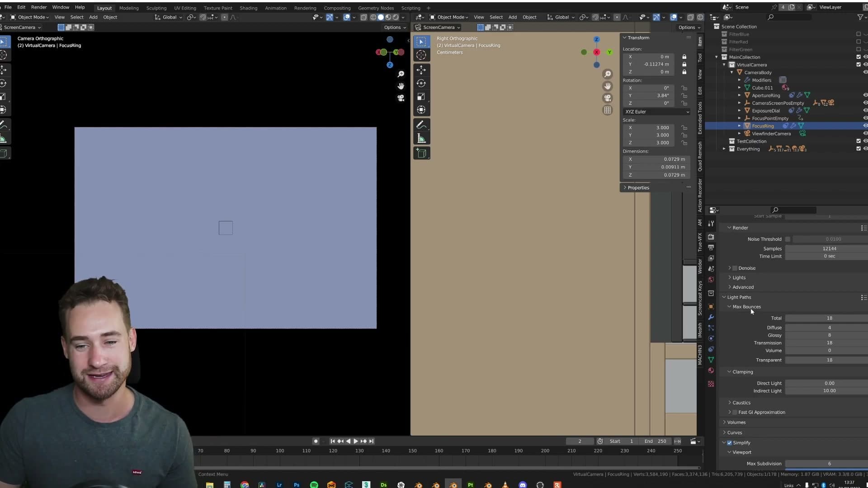
Task: Select FocusPointEmpty in outliner
Action: pos(770,118)
